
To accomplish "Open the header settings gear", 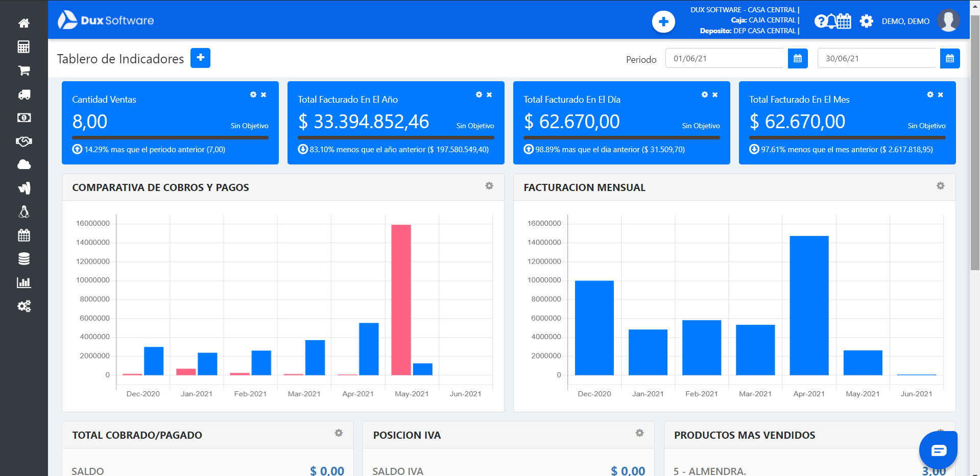I will point(866,21).
